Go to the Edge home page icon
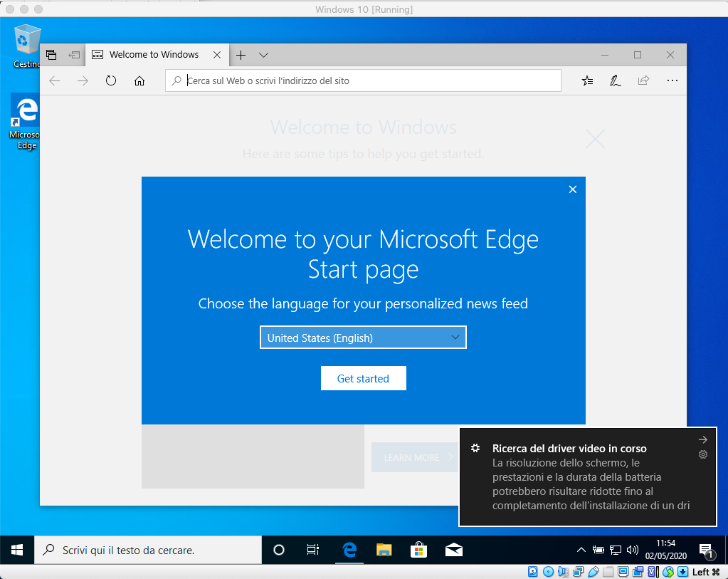 pos(139,81)
